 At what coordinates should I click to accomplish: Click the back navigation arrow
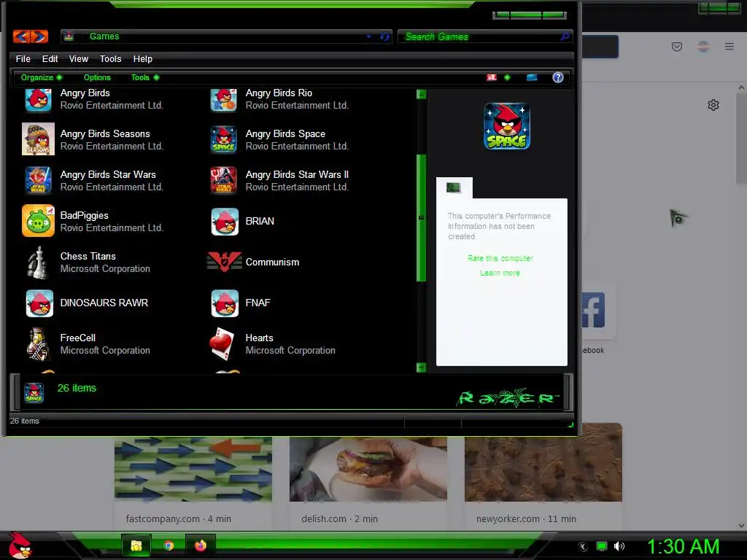click(21, 36)
